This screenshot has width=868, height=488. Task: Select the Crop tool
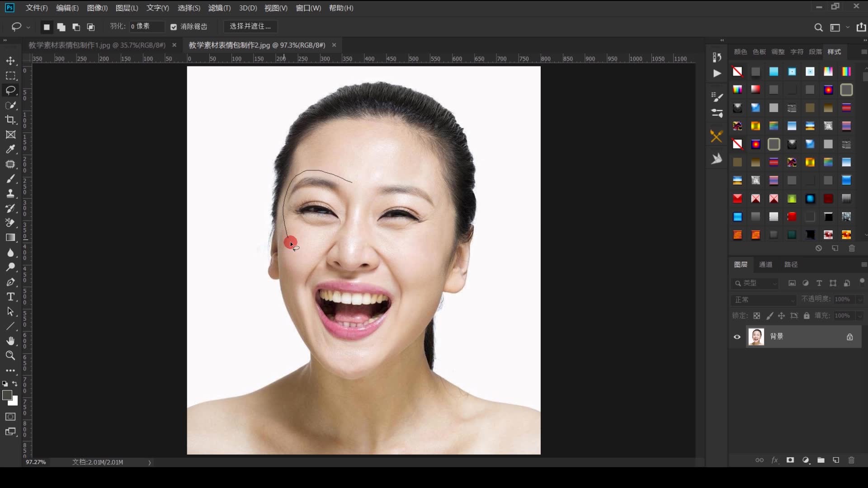(10, 120)
